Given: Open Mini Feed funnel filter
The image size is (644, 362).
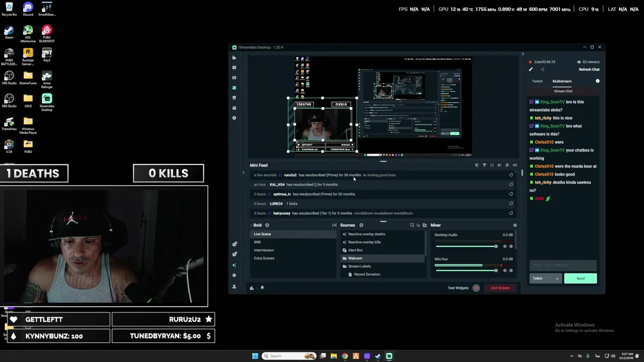Looking at the screenshot, I should pyautogui.click(x=485, y=165).
